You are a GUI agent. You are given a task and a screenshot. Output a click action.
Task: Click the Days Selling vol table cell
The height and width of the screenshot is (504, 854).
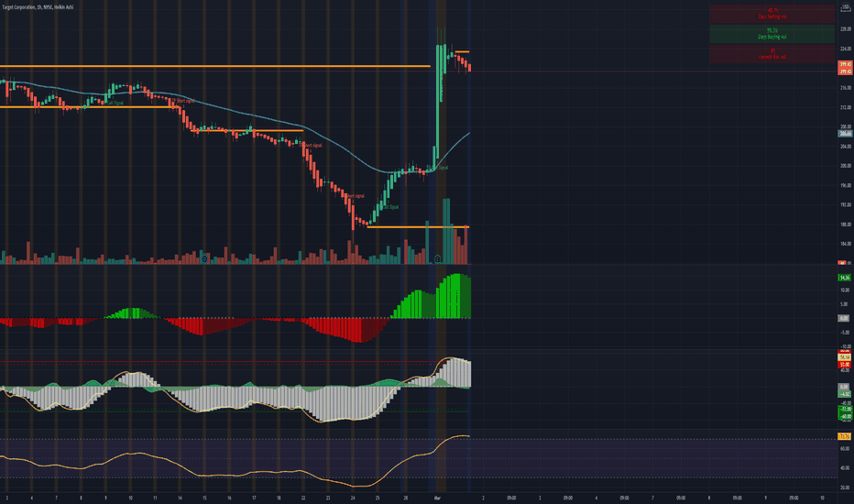[x=772, y=14]
